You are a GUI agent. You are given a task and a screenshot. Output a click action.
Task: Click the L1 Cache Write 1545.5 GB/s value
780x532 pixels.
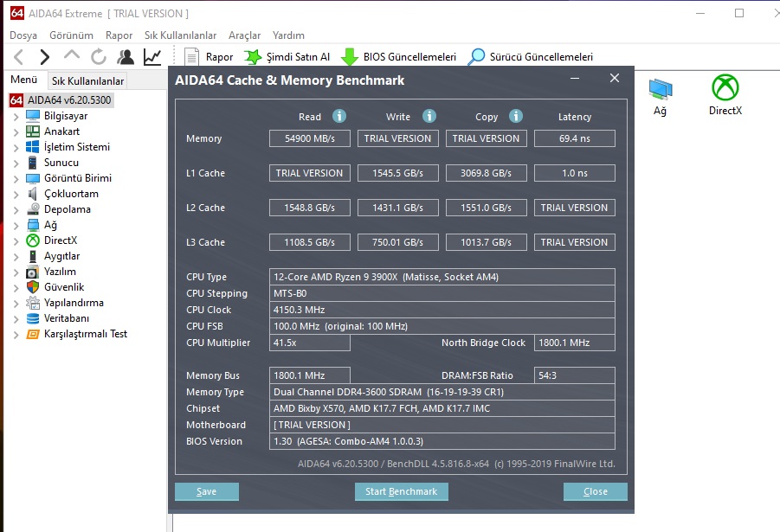point(398,173)
